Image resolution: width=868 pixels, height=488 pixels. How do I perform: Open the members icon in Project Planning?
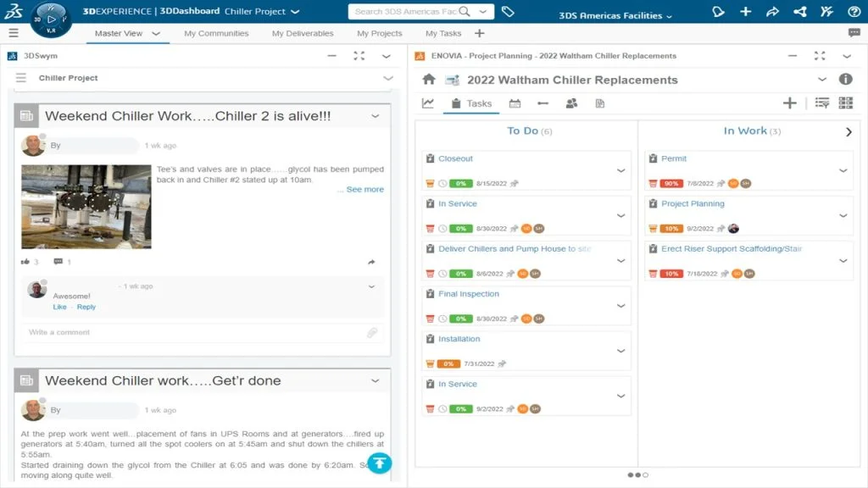(571, 103)
